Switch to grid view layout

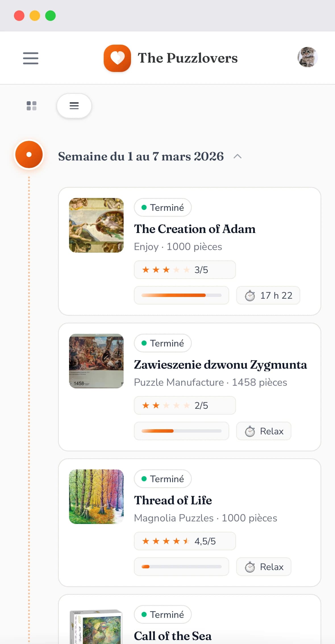pyautogui.click(x=32, y=106)
